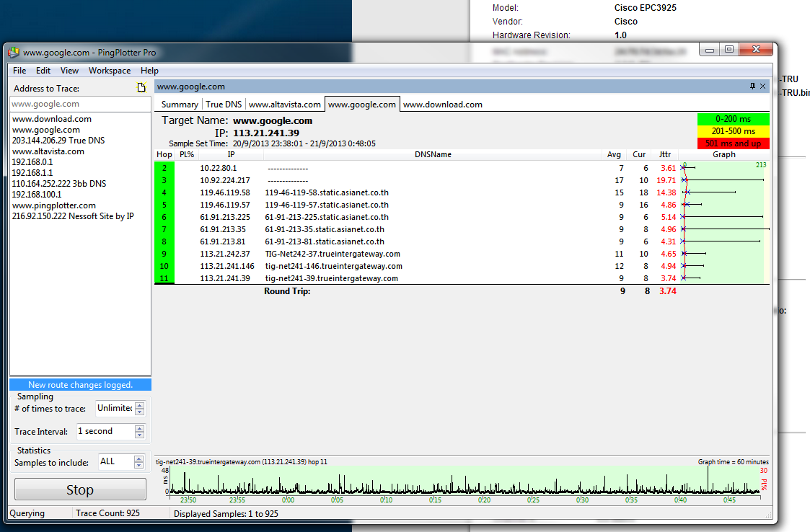This screenshot has height=532, width=810.
Task: Click the 23:55 mark on timeline graph
Action: (x=237, y=500)
